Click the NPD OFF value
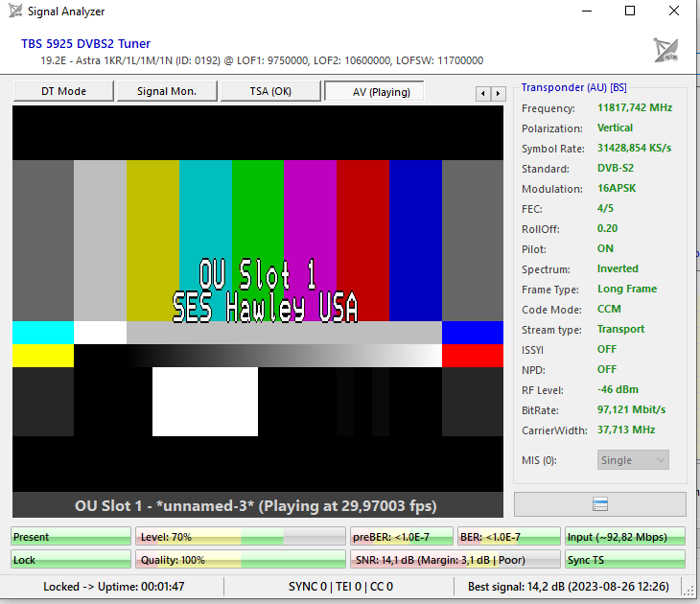Image resolution: width=700 pixels, height=604 pixels. 607,369
